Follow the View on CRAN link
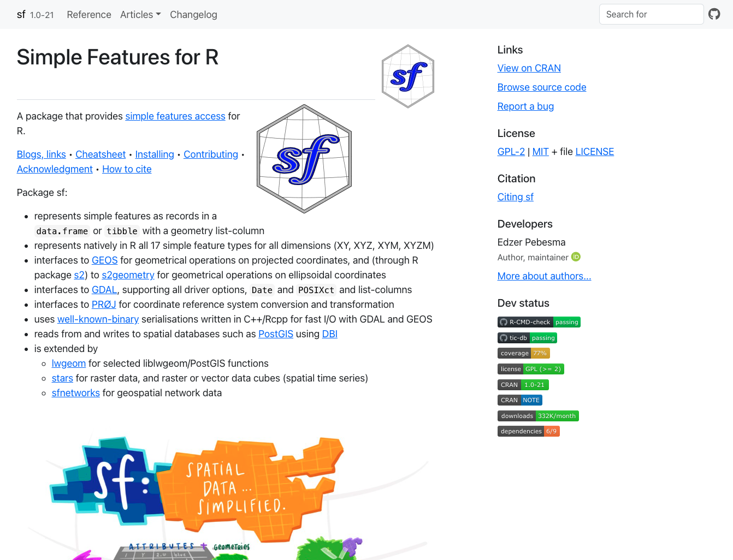 (x=529, y=68)
